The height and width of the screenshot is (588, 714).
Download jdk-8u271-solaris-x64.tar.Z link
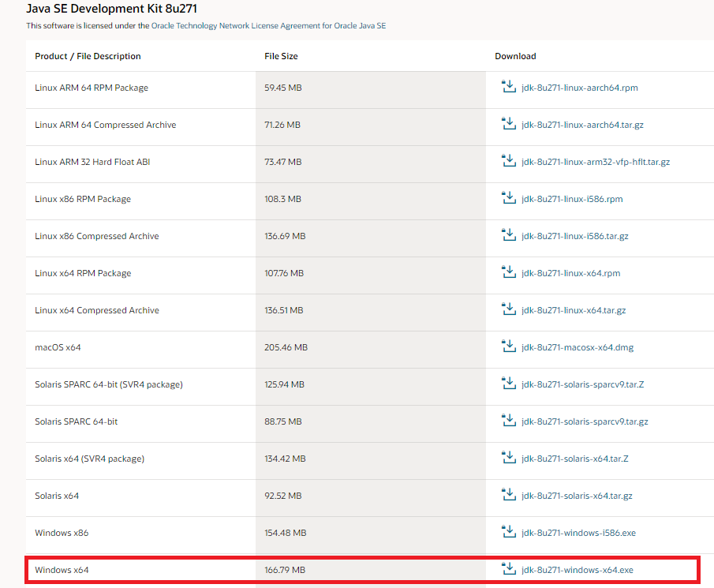(574, 459)
